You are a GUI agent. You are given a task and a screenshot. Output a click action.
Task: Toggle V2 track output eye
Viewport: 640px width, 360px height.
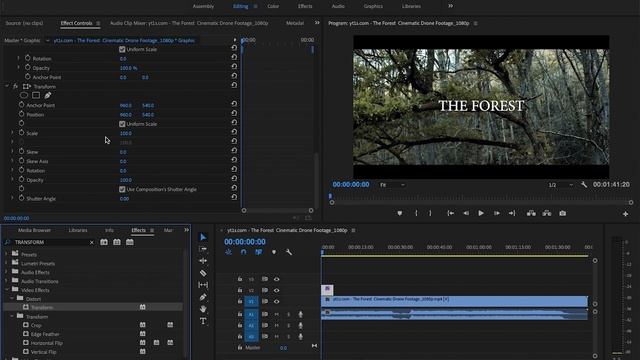tap(277, 291)
